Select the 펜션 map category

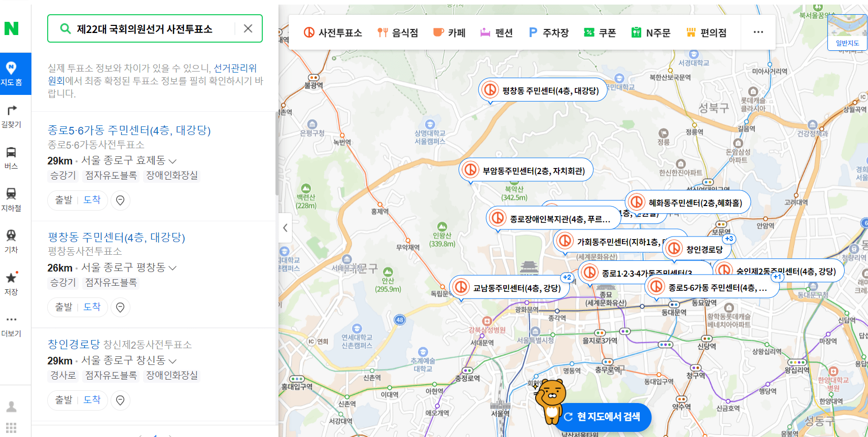[x=497, y=32]
